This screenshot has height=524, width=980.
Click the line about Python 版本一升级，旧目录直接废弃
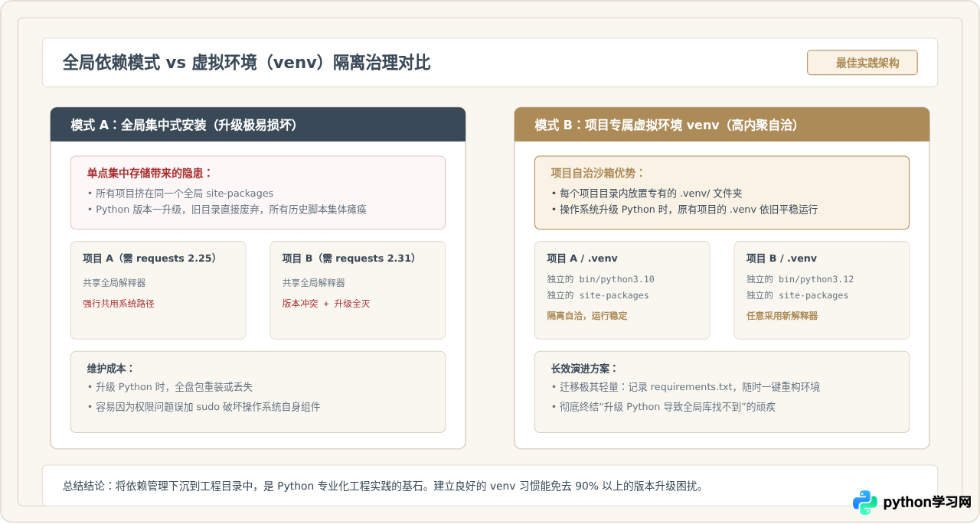tap(227, 210)
